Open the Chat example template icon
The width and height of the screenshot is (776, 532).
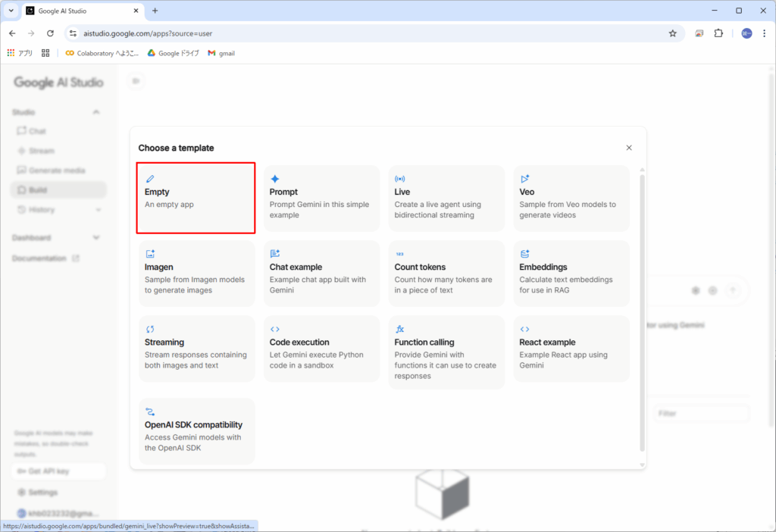tap(274, 254)
